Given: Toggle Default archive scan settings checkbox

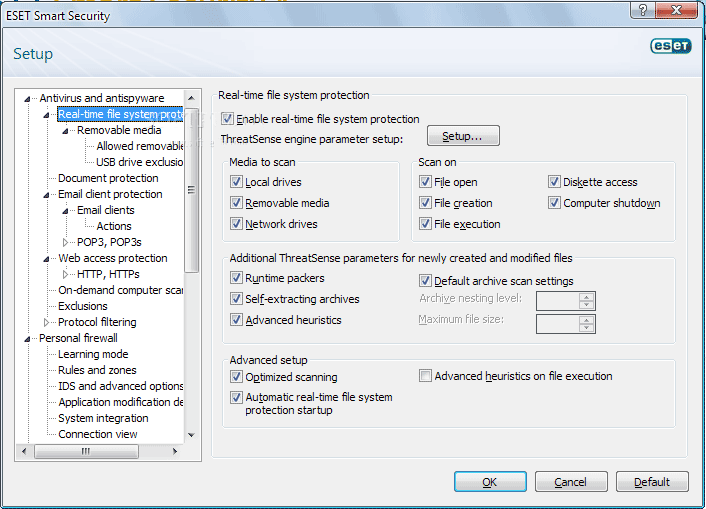Looking at the screenshot, I should coord(425,281).
